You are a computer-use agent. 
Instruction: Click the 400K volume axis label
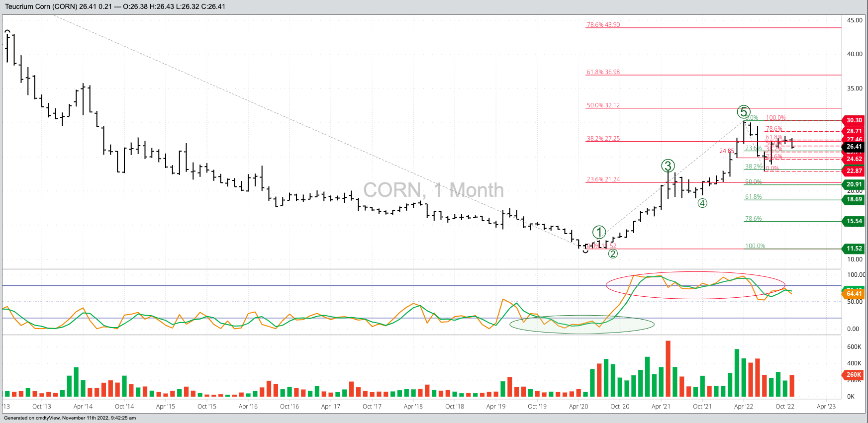(x=854, y=363)
